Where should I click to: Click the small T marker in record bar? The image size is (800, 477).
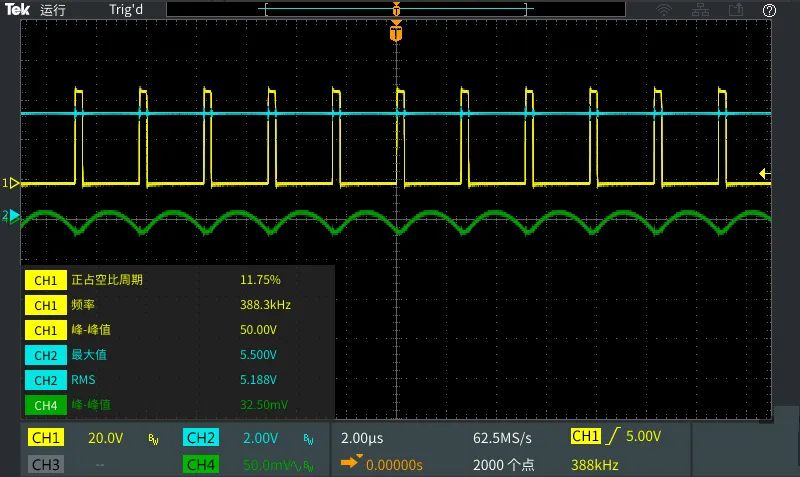396,9
